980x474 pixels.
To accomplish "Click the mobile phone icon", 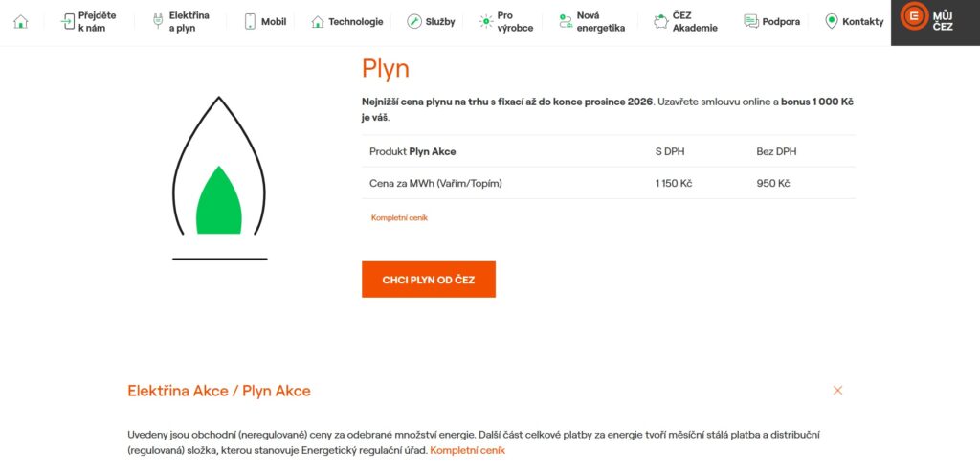I will coord(250,22).
